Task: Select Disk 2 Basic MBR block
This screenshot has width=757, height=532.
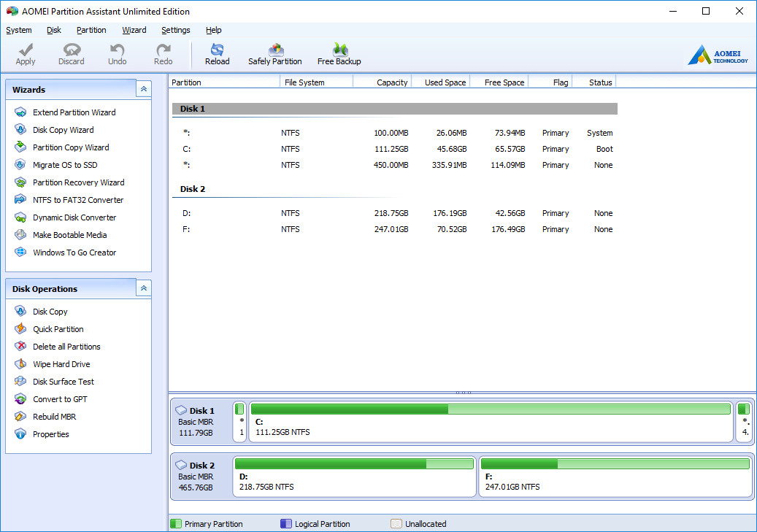Action: pyautogui.click(x=201, y=477)
